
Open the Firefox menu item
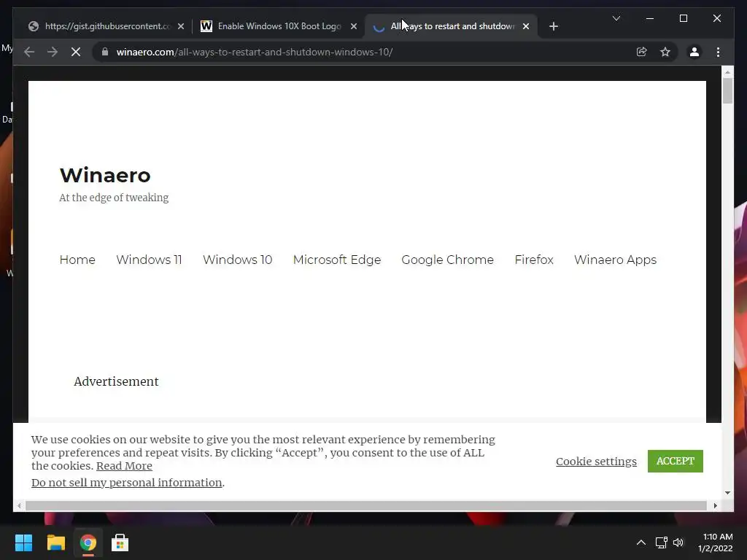click(533, 260)
